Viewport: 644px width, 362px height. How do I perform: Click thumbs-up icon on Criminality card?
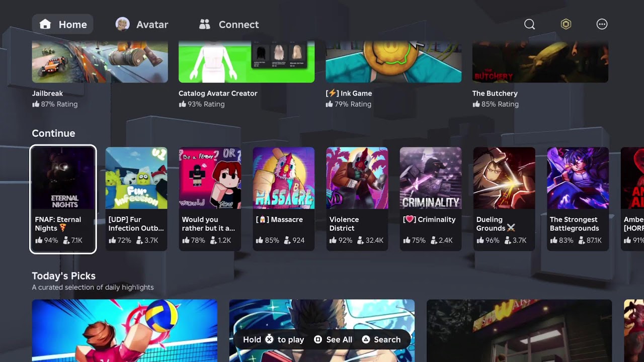tap(406, 240)
